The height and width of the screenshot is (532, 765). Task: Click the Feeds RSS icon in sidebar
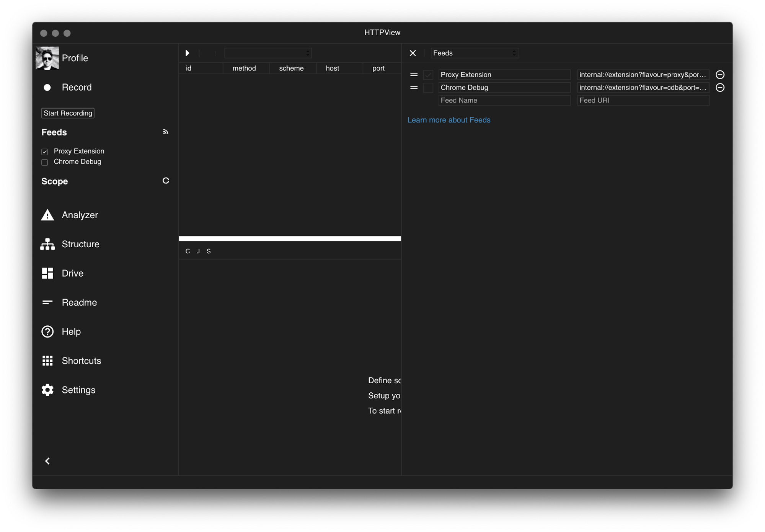(x=165, y=132)
